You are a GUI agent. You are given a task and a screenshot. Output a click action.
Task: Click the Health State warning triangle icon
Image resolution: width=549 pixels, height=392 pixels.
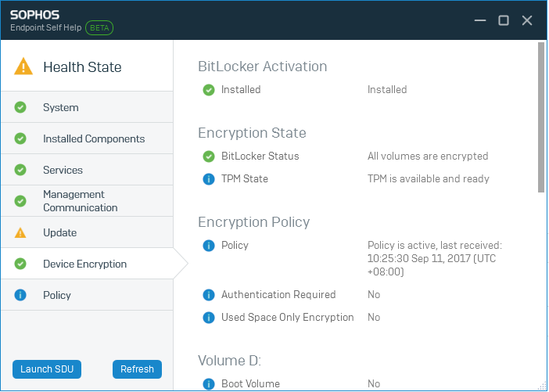tap(23, 67)
